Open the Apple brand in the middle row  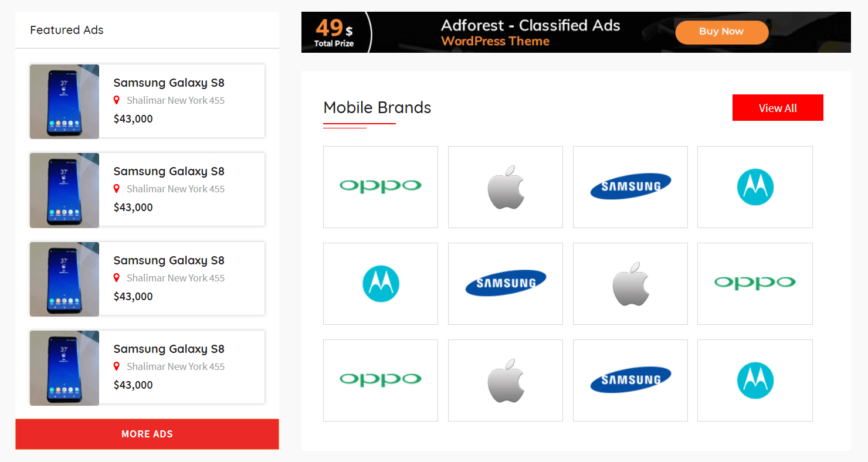(630, 284)
